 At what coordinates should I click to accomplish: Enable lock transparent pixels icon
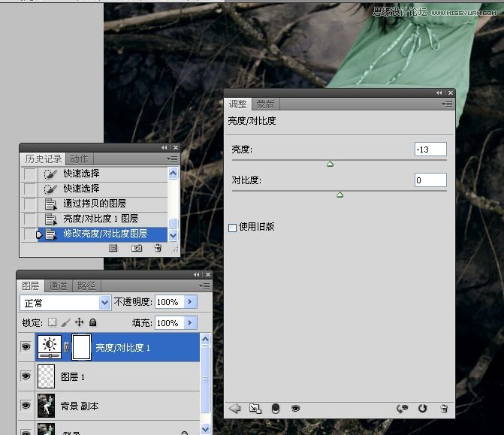coord(52,322)
